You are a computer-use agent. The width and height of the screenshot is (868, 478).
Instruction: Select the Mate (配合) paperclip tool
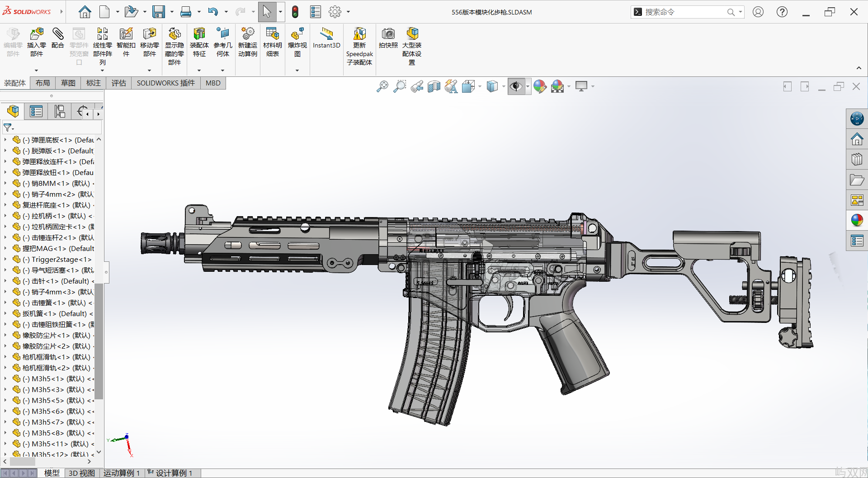(58, 34)
